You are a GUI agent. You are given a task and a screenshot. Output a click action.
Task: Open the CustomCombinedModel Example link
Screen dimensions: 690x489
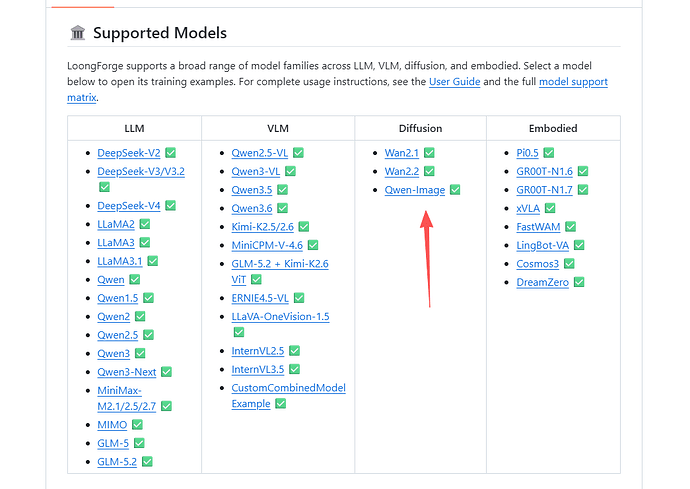coord(289,396)
